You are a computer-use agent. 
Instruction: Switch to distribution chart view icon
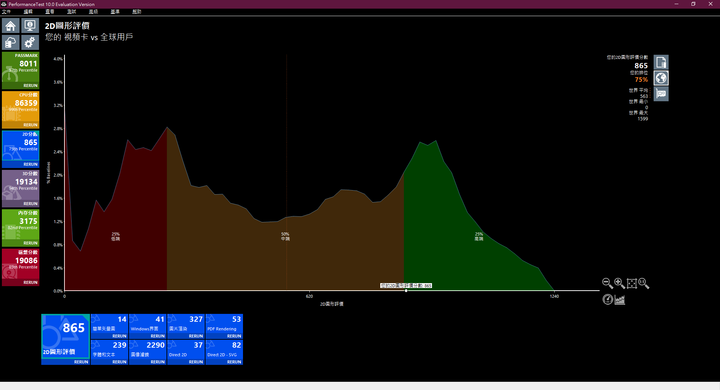619,300
